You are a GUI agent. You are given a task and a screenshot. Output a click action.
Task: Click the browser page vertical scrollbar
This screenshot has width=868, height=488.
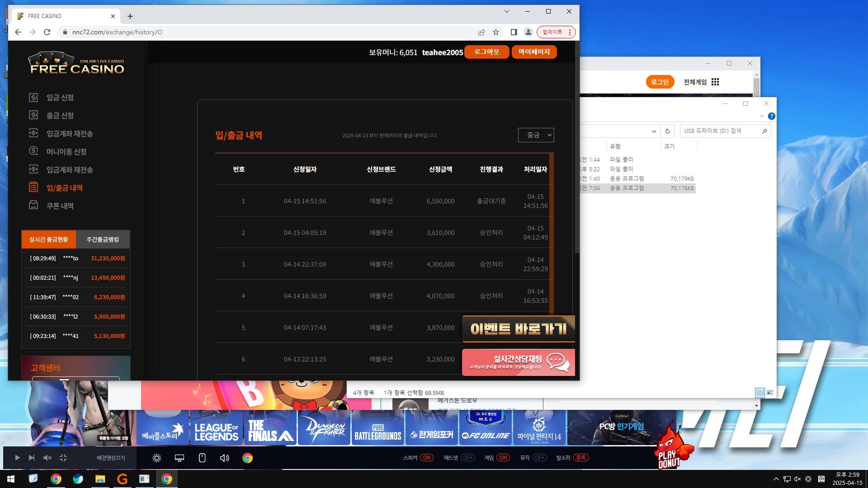[577, 147]
